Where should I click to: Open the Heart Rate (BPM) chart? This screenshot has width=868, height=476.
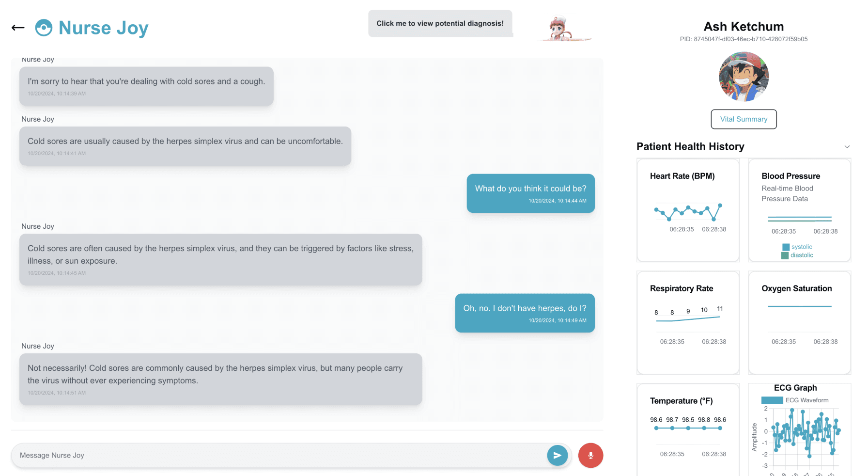(x=687, y=210)
